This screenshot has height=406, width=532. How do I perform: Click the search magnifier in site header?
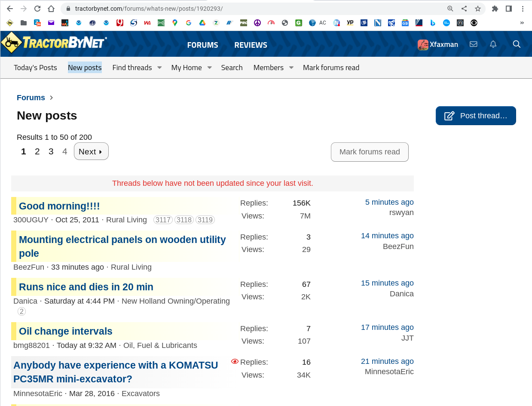coord(517,44)
